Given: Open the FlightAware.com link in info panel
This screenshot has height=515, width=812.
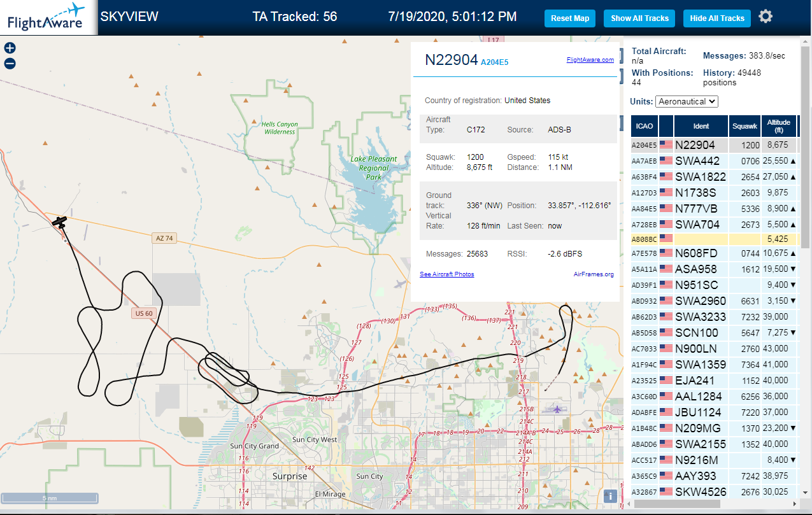Looking at the screenshot, I should pyautogui.click(x=590, y=60).
